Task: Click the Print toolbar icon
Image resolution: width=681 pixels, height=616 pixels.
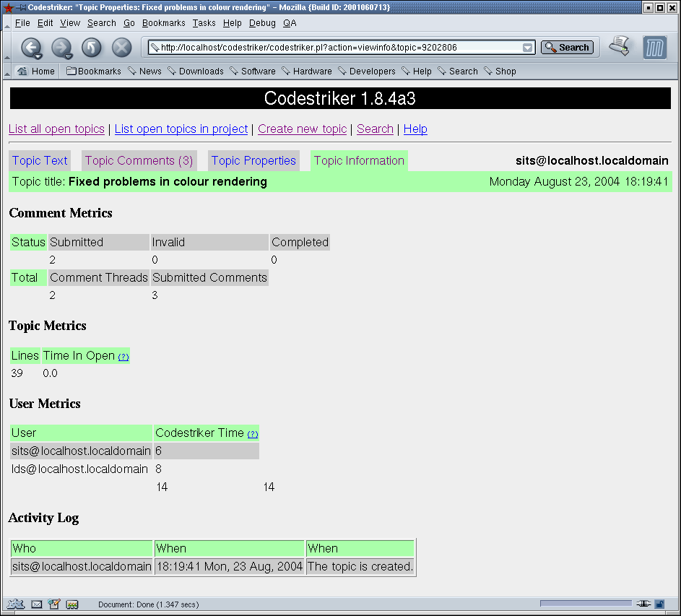Action: 619,47
